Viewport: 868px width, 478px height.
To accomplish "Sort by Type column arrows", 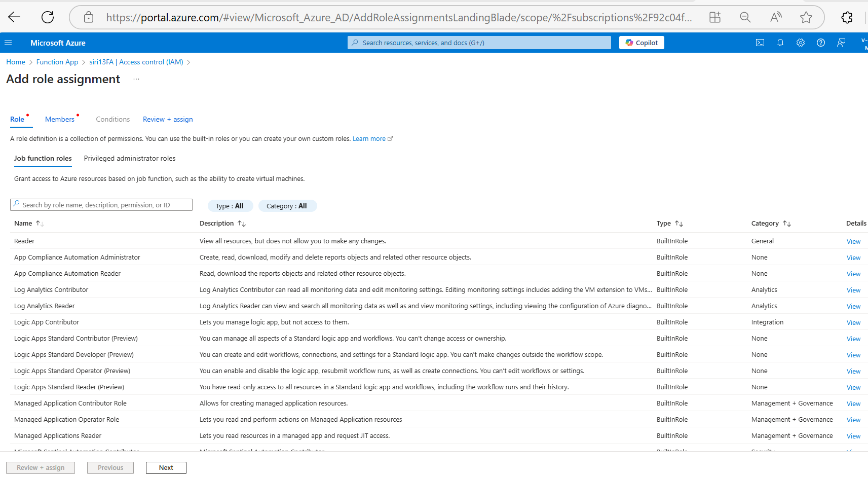I will (679, 224).
